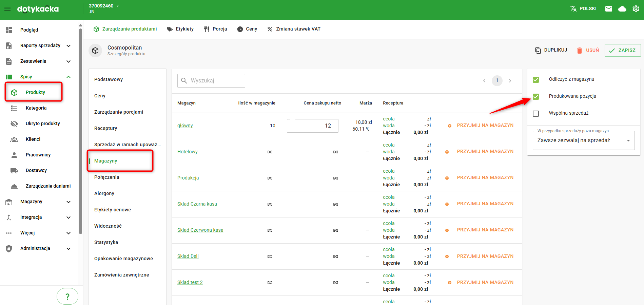Click the ZAPISZ save button
The width and height of the screenshot is (644, 305).
pyautogui.click(x=622, y=50)
